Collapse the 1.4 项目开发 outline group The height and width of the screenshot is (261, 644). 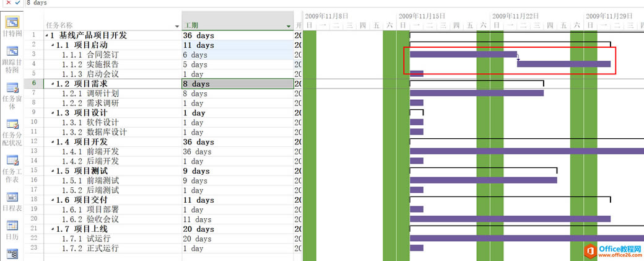[52, 142]
